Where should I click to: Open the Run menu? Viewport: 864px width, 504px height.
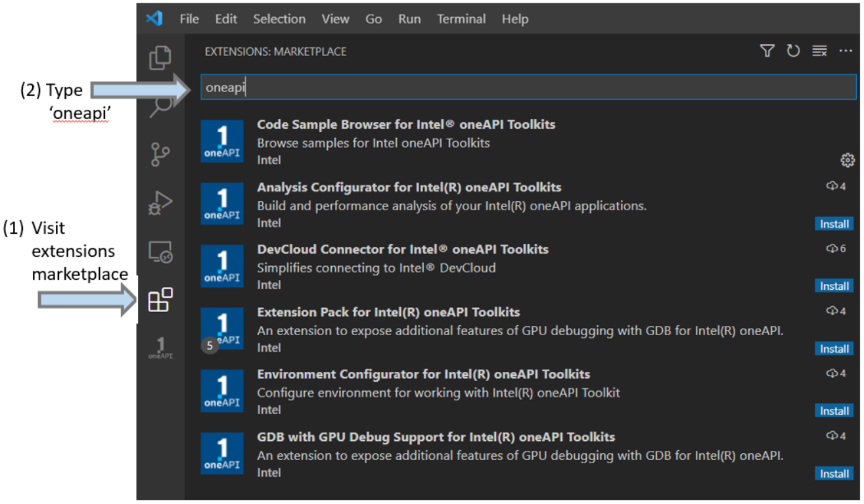coord(409,19)
